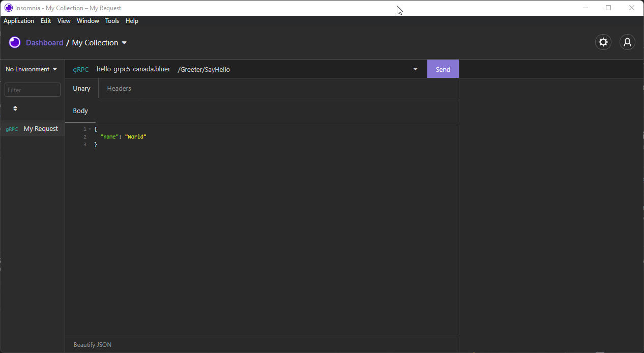
Task: Click the sidebar sort arrows icon
Action: (x=15, y=108)
